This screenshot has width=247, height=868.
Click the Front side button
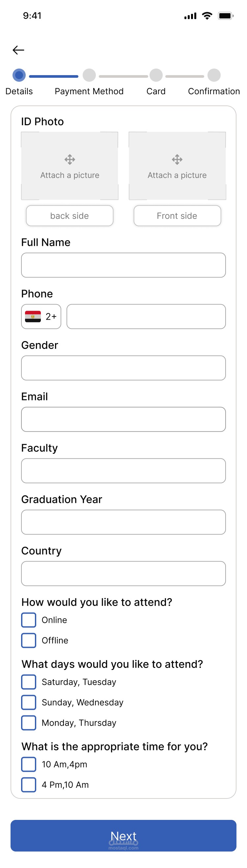[x=177, y=216]
